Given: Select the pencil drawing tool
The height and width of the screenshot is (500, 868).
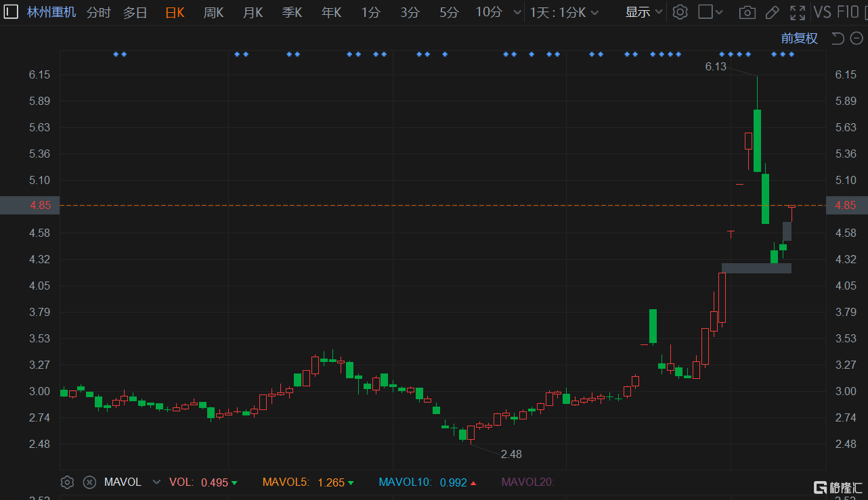Looking at the screenshot, I should point(772,12).
